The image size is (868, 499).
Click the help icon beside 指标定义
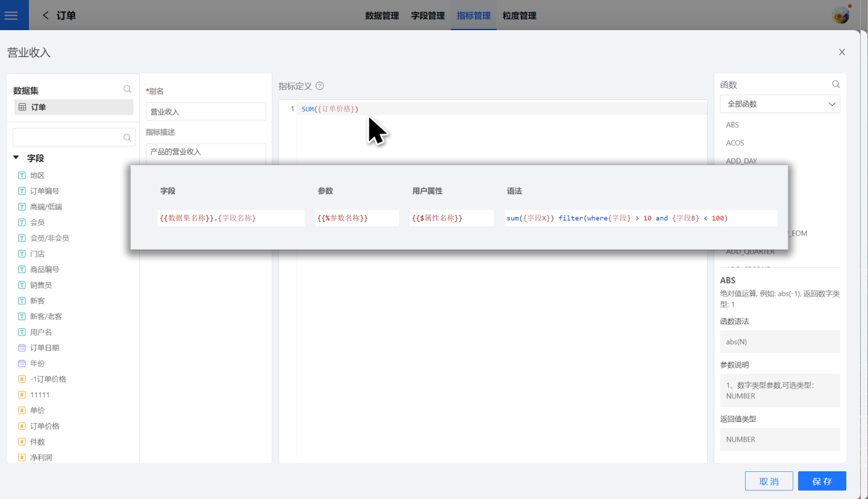pyautogui.click(x=320, y=86)
